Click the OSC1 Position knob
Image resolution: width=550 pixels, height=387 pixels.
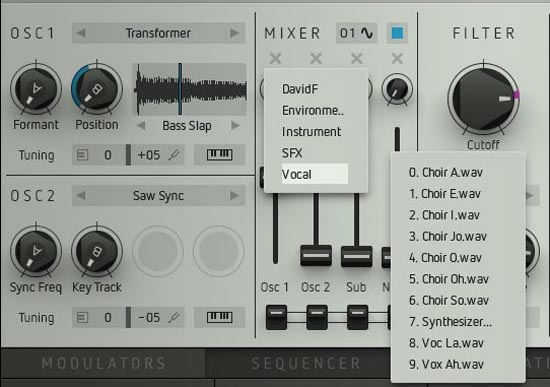coord(97,89)
